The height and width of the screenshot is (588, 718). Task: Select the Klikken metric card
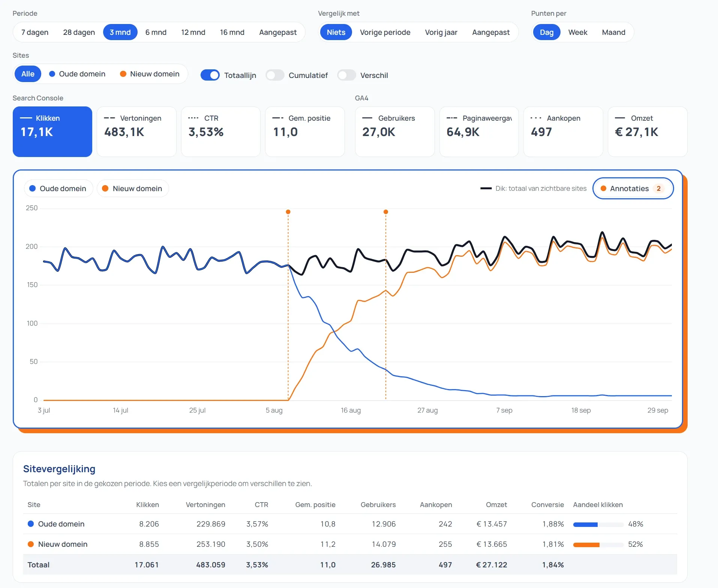tap(52, 132)
